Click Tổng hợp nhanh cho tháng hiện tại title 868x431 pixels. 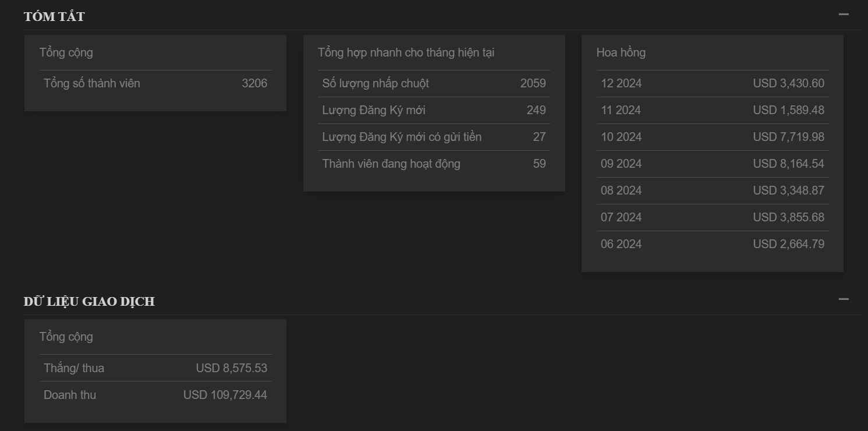pos(406,52)
